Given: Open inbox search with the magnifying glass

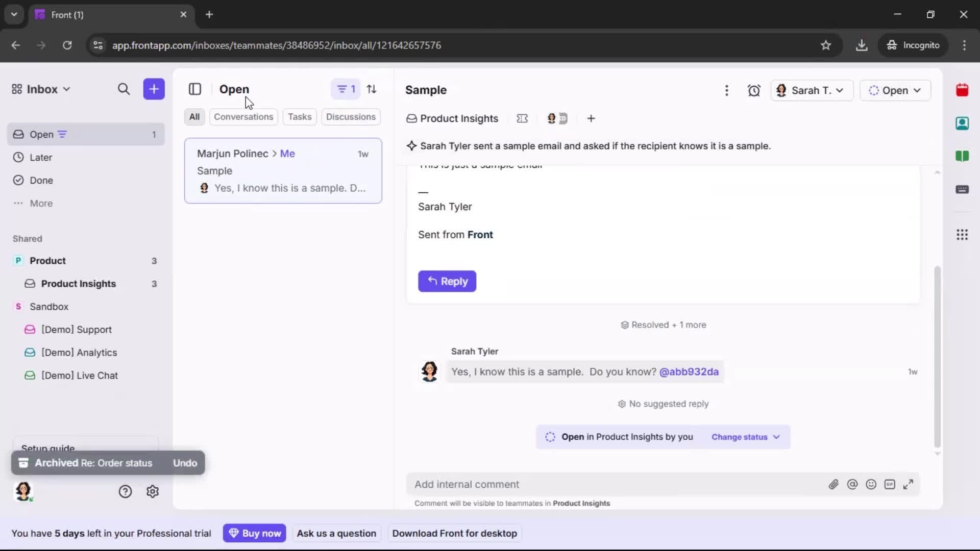Looking at the screenshot, I should 124,89.
